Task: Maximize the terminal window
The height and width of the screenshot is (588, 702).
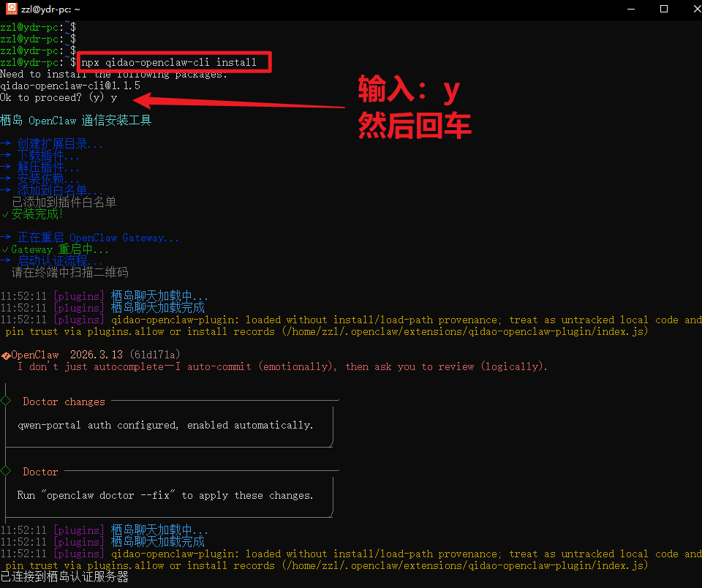Action: 664,10
